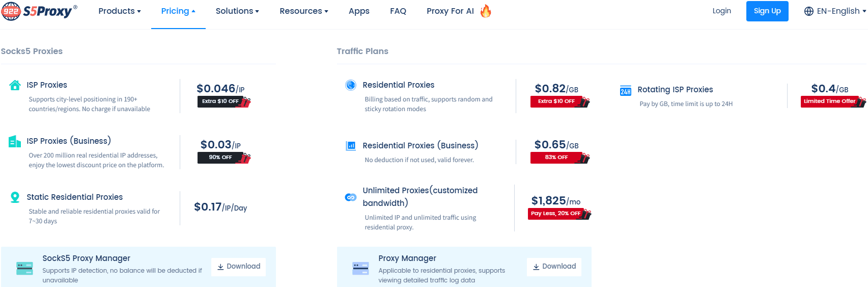
Task: Click the fire icon beside Proxy For AI
Action: [486, 11]
